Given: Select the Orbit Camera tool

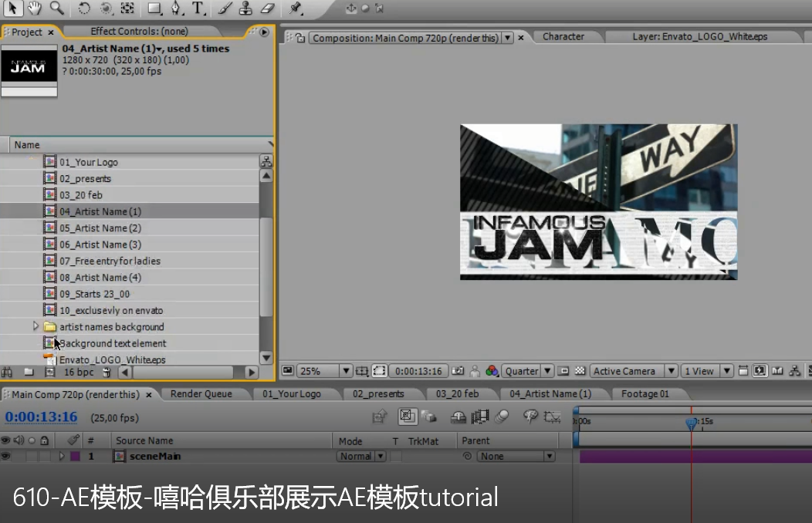Looking at the screenshot, I should point(106,8).
